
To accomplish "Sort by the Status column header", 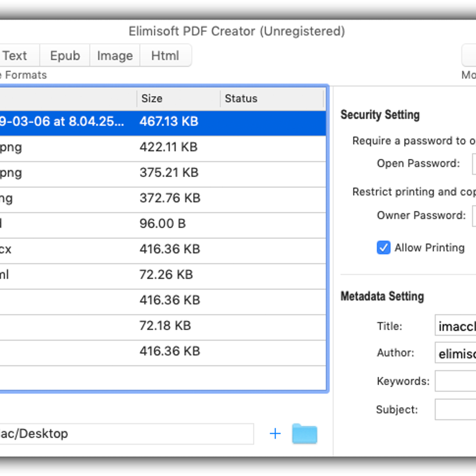I will click(x=272, y=98).
